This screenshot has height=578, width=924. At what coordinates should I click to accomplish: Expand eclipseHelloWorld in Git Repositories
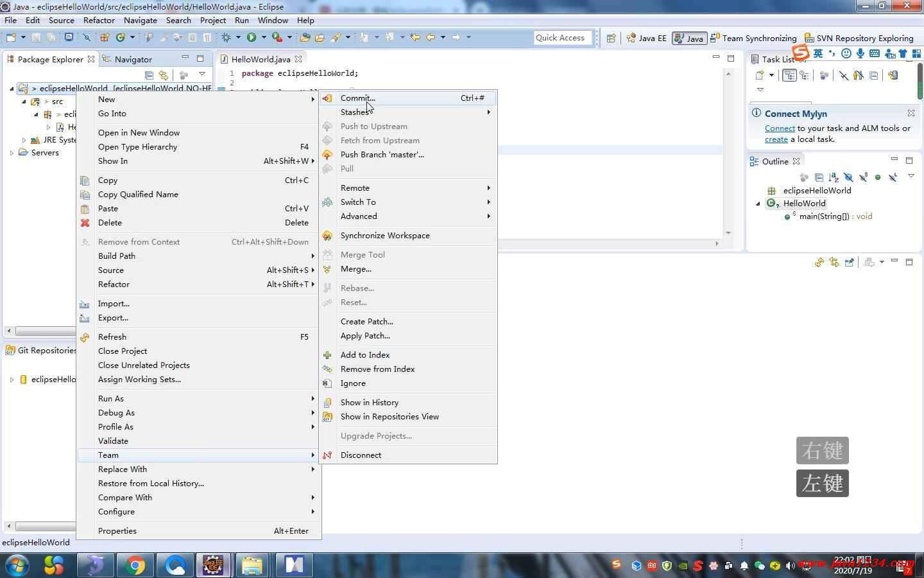[12, 380]
